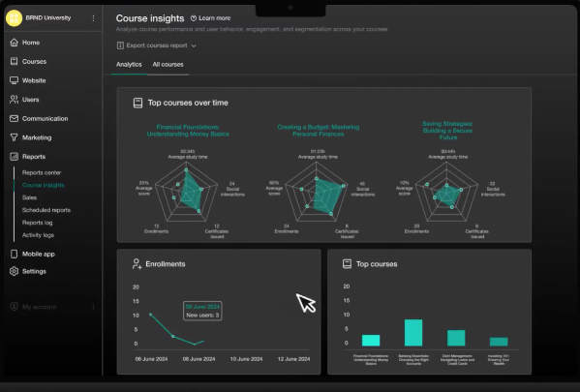This screenshot has height=392, width=580.
Task: Select the Analytics tab
Action: 129,64
